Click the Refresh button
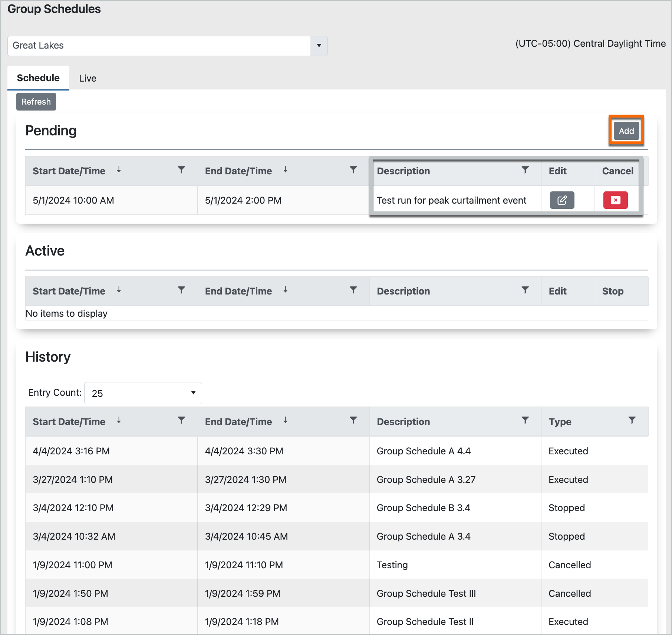 pyautogui.click(x=36, y=101)
